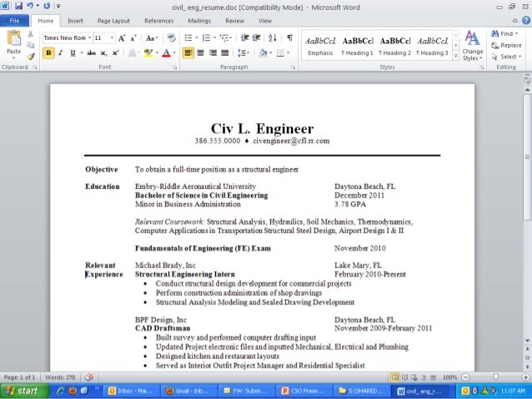The image size is (532, 399).
Task: Open the Font dialog launcher
Action: pyautogui.click(x=175, y=67)
